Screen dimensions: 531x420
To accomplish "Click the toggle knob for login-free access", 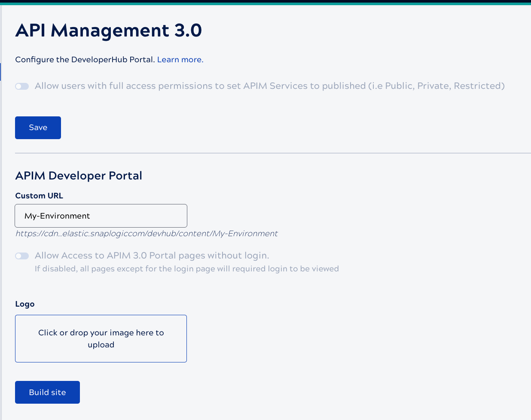I will [19, 256].
